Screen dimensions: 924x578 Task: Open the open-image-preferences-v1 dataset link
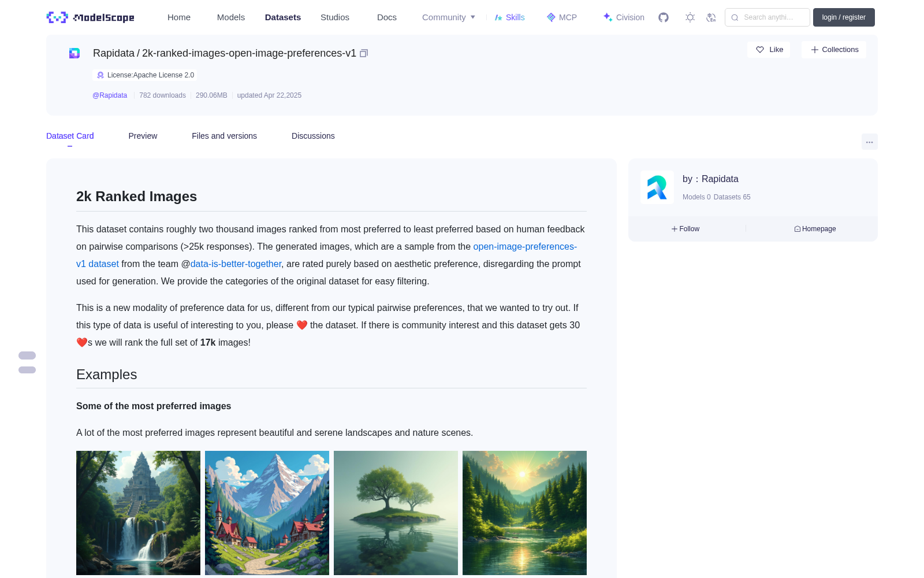[525, 246]
